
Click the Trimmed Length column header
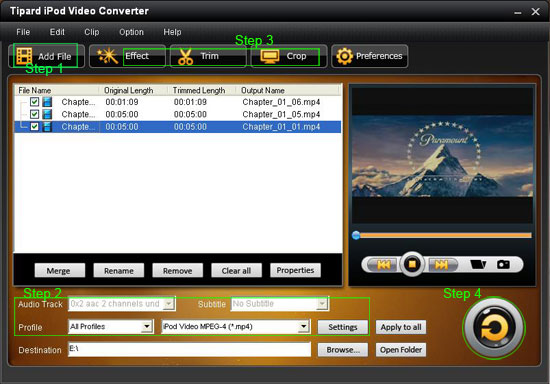coord(202,90)
